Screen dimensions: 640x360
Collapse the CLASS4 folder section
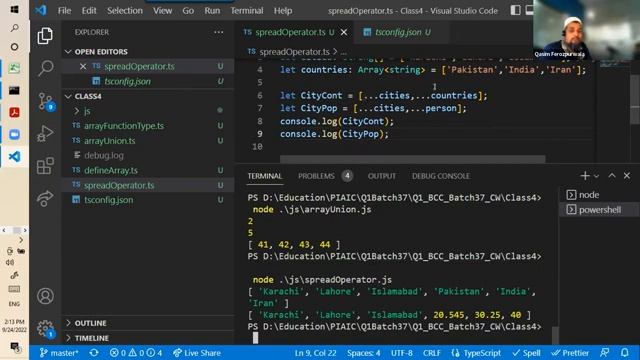coord(68,96)
